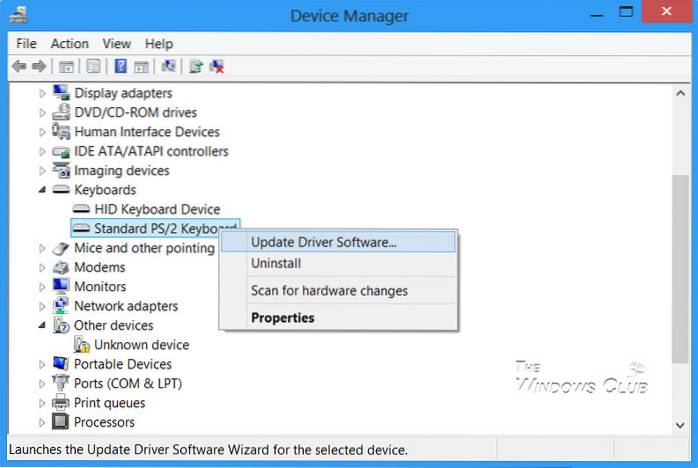The height and width of the screenshot is (468, 698).
Task: Click the Device Manager title bar icon
Action: [x=19, y=15]
